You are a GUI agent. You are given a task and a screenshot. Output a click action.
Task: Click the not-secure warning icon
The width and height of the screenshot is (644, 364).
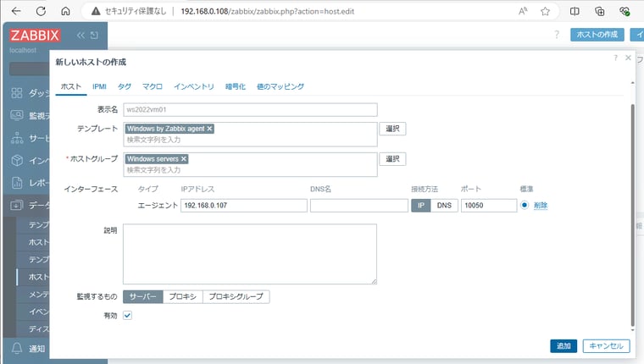96,11
